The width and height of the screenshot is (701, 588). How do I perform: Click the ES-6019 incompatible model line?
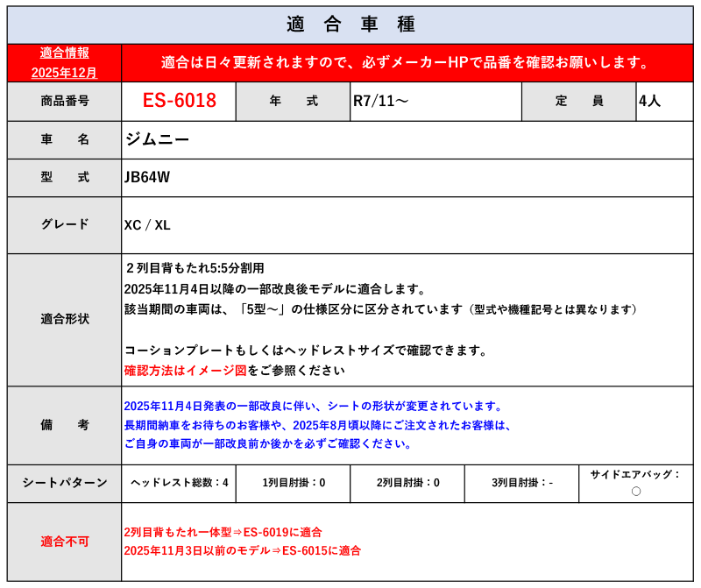(223, 532)
